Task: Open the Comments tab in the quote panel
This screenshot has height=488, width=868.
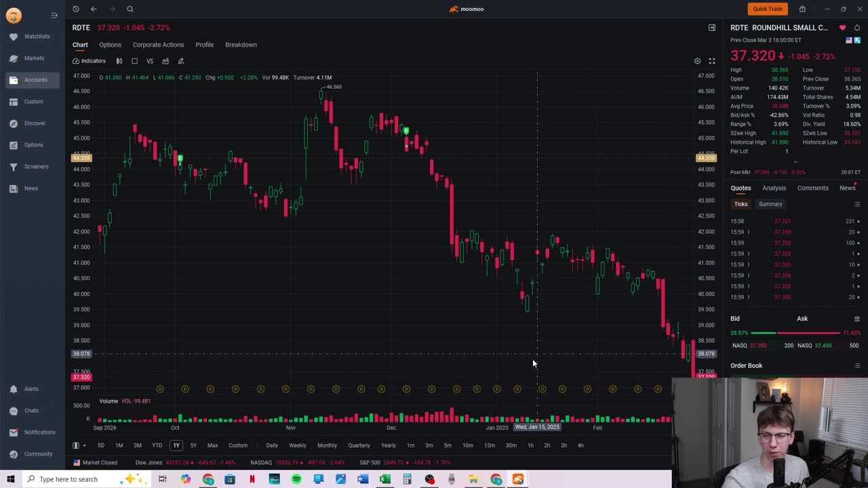Action: pos(812,188)
